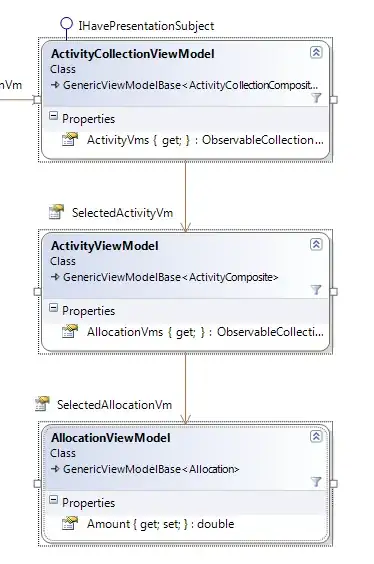
Task: Collapse ActivityViewModel class with chevron icon
Action: point(316,245)
